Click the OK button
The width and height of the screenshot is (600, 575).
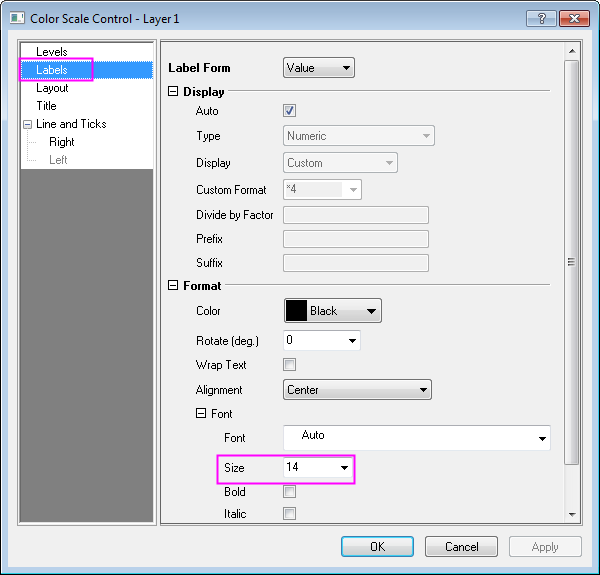coord(377,547)
